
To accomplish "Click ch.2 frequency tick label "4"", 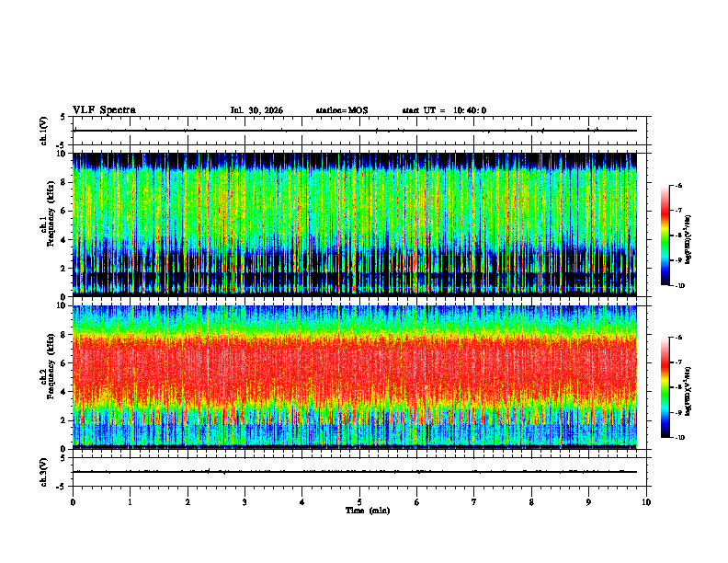I will click(x=64, y=392).
